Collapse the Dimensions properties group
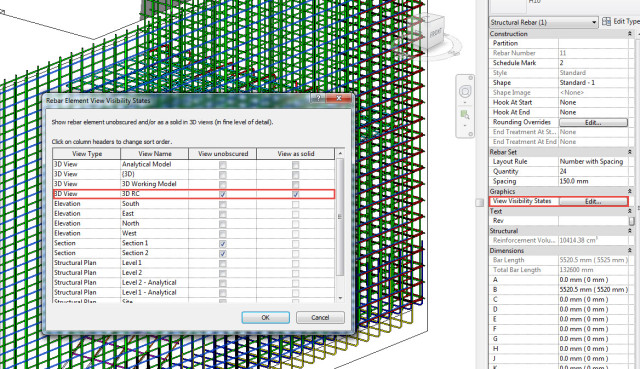 click(629, 251)
